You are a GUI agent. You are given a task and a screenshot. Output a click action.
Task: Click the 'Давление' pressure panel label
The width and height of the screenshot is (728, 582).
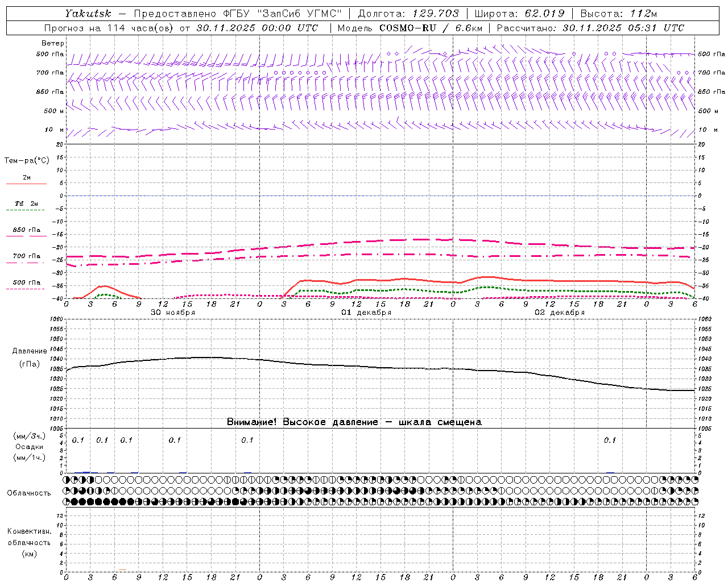tap(30, 351)
